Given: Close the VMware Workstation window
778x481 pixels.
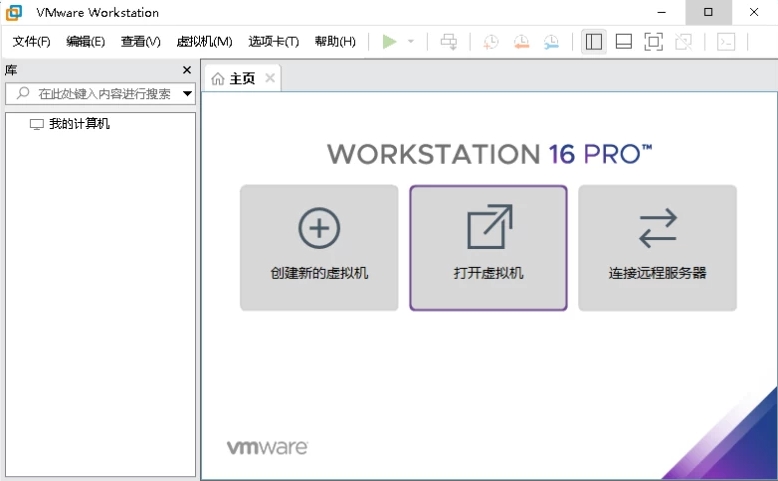Looking at the screenshot, I should 754,12.
